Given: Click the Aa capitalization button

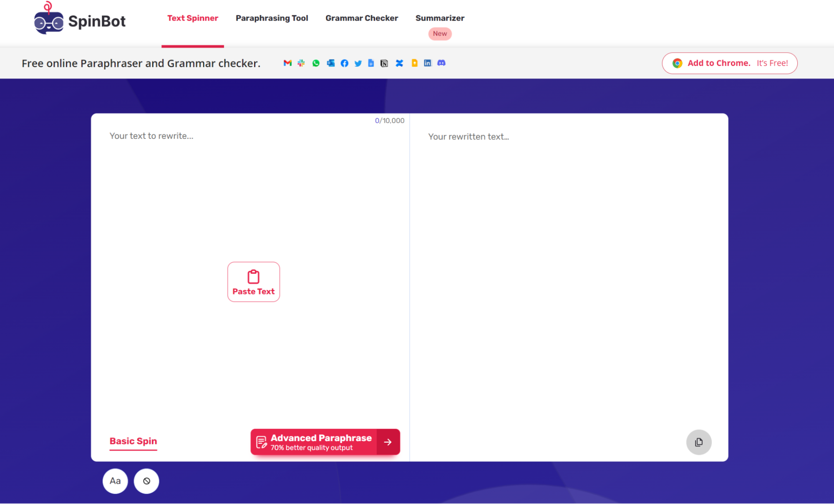Looking at the screenshot, I should [x=115, y=481].
